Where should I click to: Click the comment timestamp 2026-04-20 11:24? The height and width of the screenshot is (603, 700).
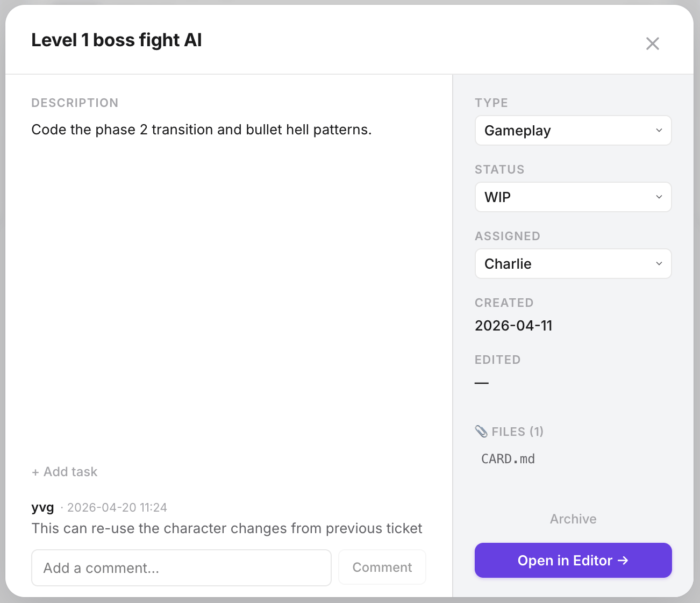(117, 508)
